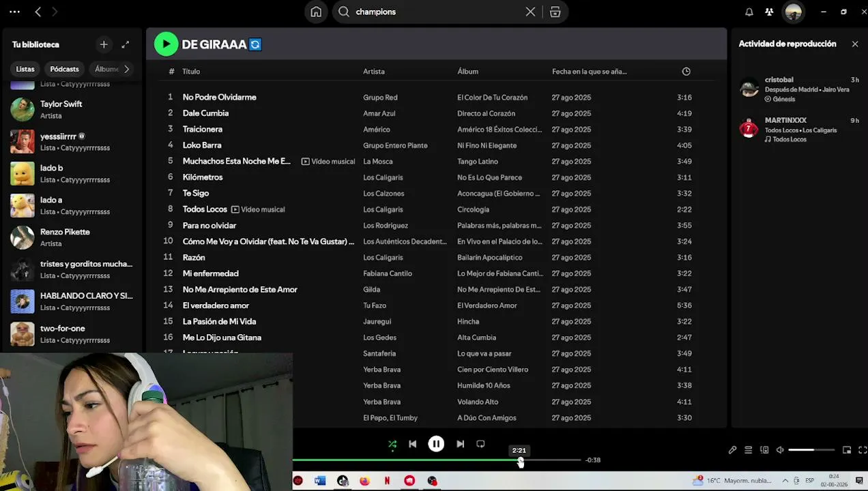Open the lado b playlist
Screen dimensions: 868x491
(x=71, y=173)
